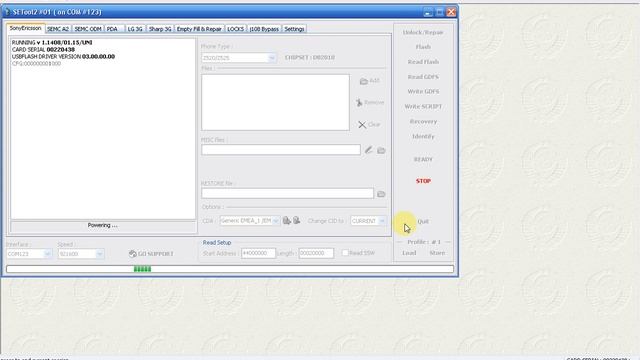Open the Settings tab

point(294,29)
